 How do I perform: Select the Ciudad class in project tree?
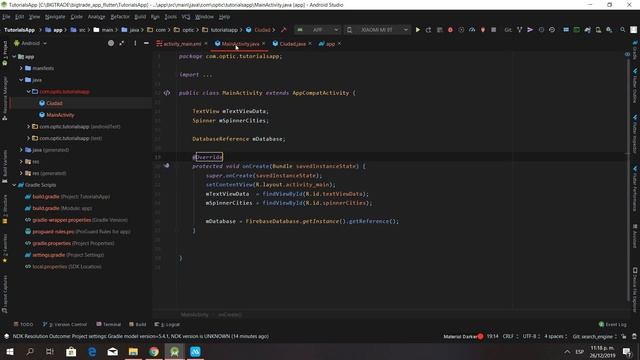(54, 103)
